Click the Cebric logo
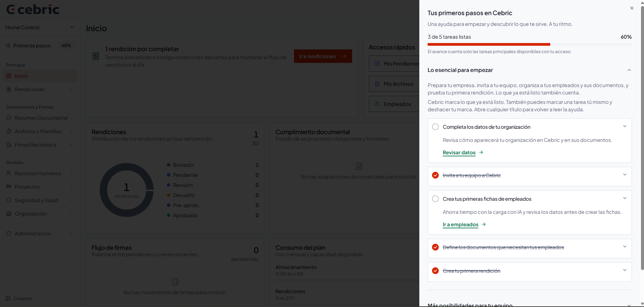This screenshot has width=644, height=307. pos(33,9)
